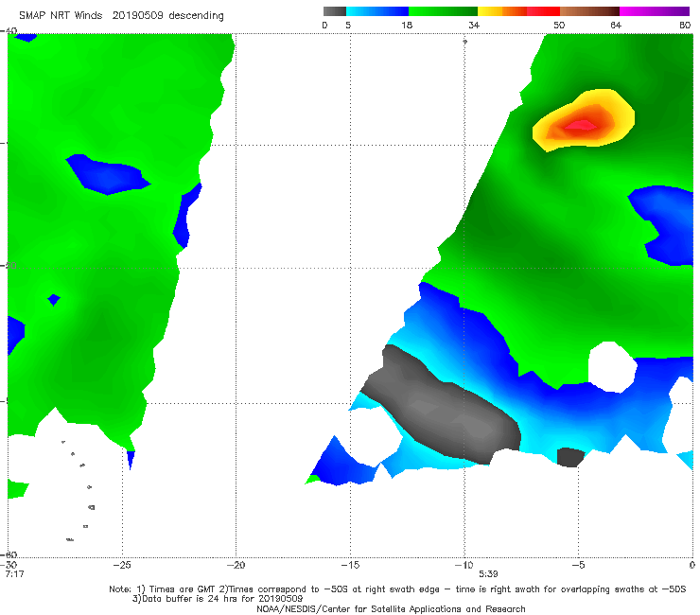Click the color bar label '18'
The width and height of the screenshot is (700, 615).
point(407,26)
